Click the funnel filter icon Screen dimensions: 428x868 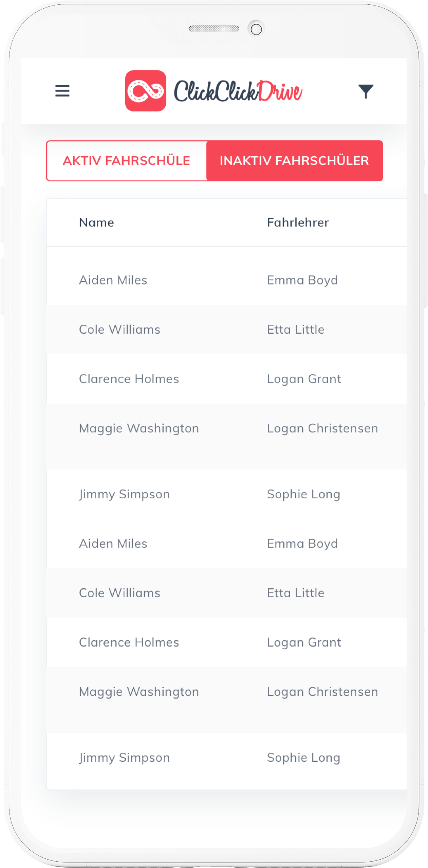point(365,91)
